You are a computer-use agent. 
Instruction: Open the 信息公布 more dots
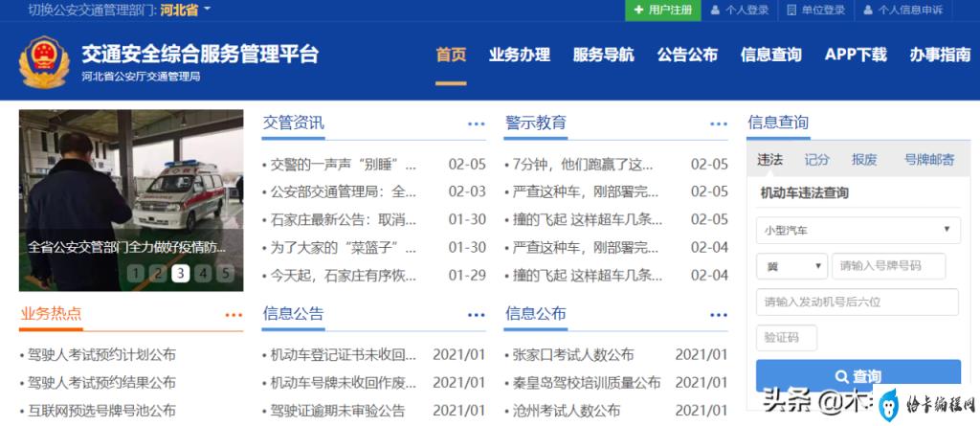click(x=718, y=315)
